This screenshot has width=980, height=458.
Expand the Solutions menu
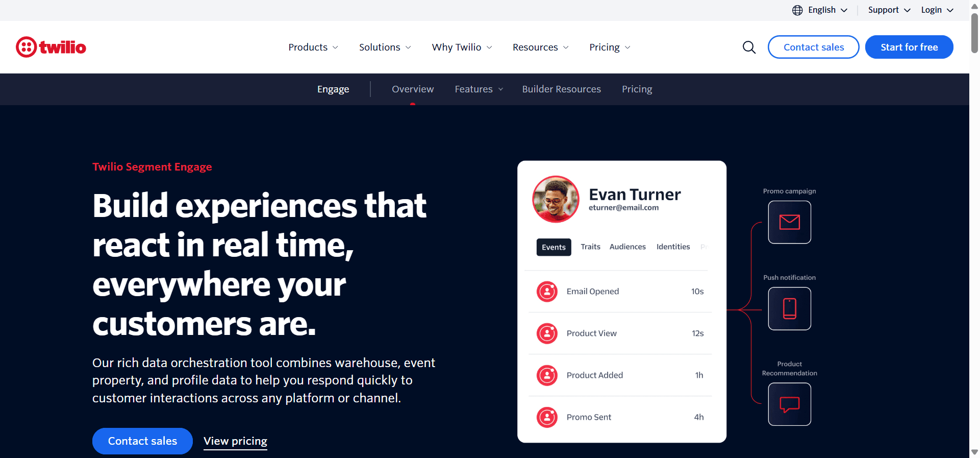pyautogui.click(x=385, y=47)
